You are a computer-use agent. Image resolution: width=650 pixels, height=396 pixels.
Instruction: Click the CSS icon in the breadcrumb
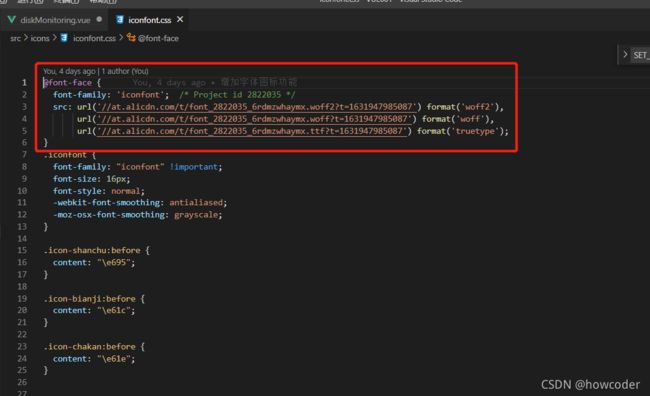[64, 38]
